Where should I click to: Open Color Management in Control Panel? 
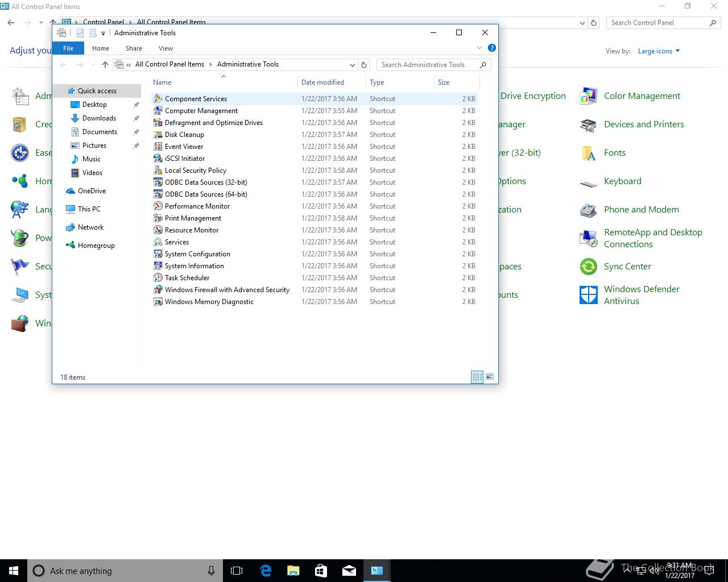[630, 96]
